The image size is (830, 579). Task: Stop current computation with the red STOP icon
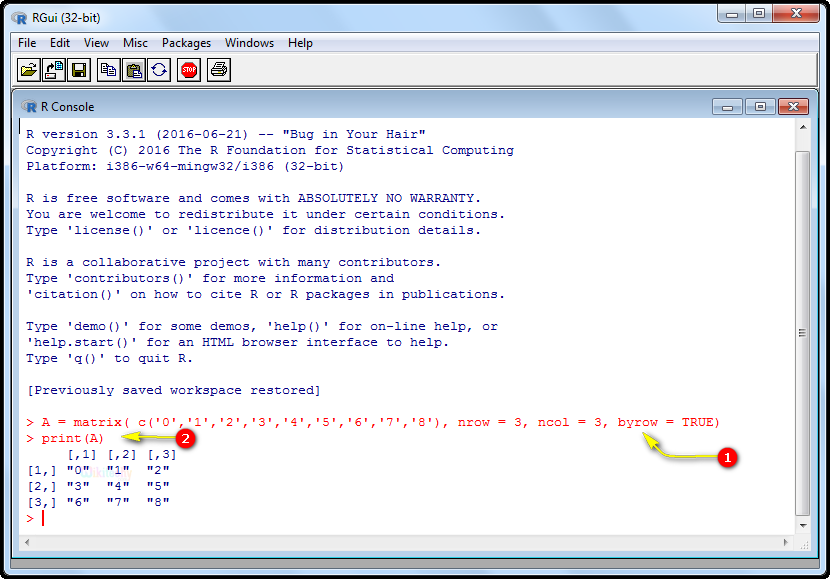tap(189, 70)
